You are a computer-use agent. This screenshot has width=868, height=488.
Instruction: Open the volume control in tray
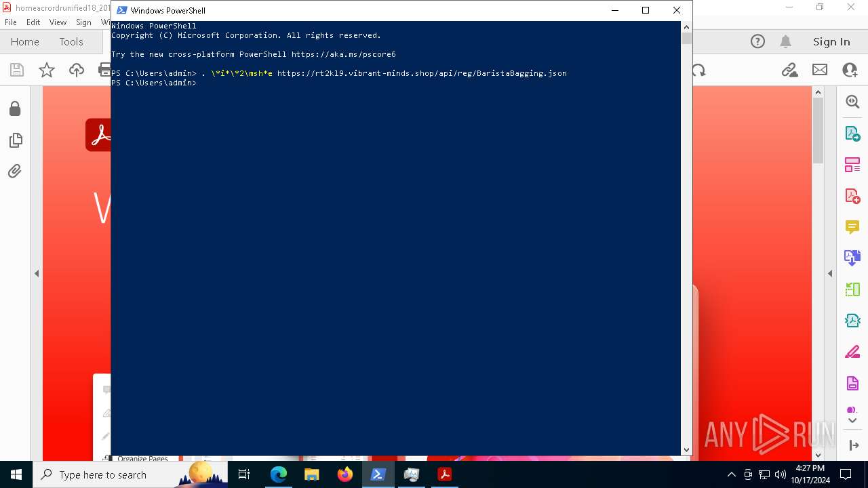(781, 474)
